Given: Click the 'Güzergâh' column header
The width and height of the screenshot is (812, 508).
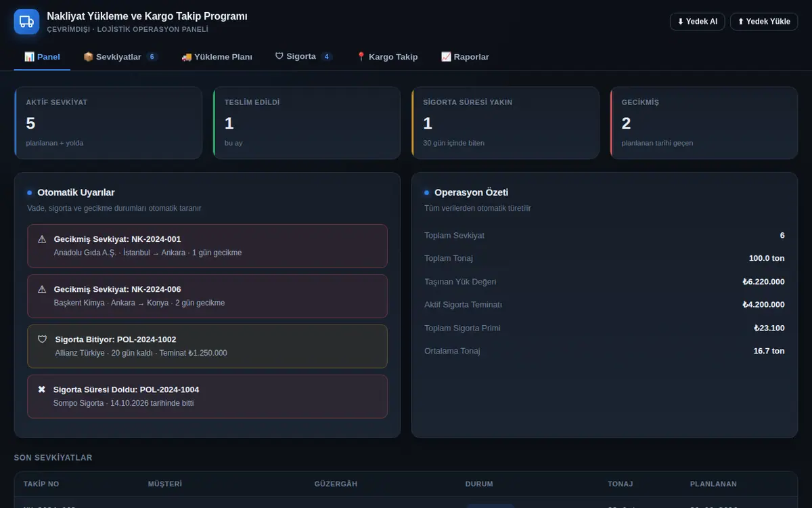Looking at the screenshot, I should pos(336,484).
